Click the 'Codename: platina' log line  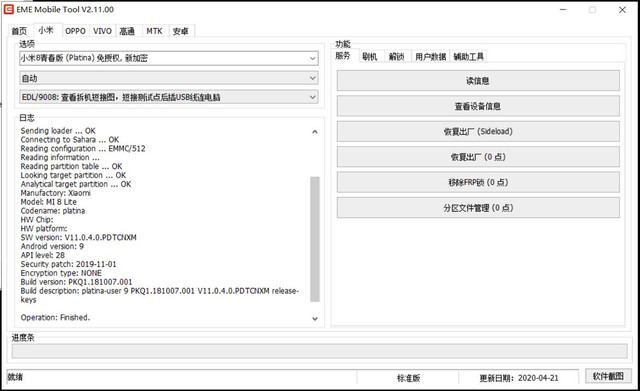click(53, 211)
